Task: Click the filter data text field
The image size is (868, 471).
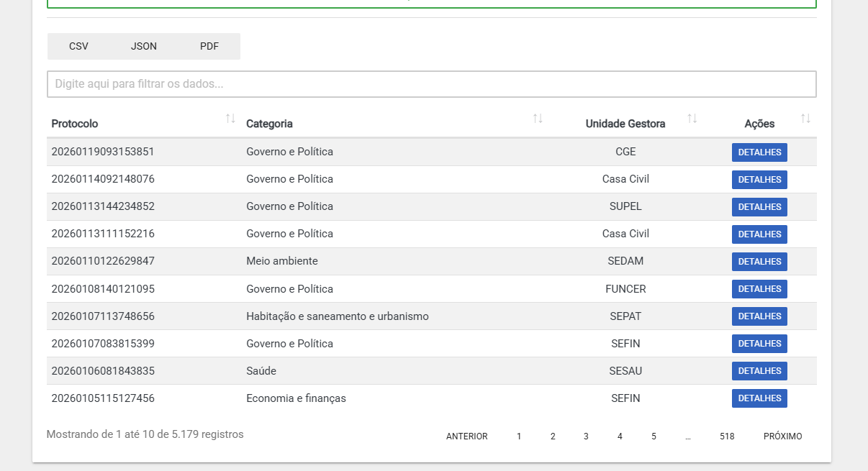Action: click(x=431, y=84)
